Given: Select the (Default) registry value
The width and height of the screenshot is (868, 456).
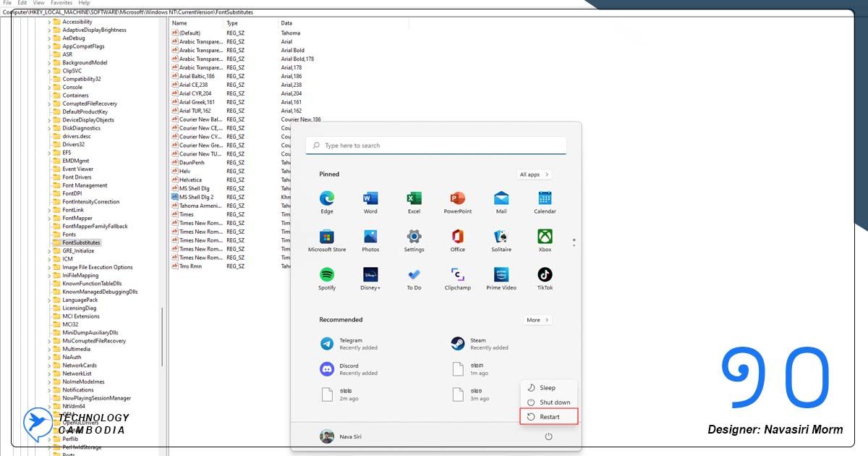Looking at the screenshot, I should click(190, 33).
